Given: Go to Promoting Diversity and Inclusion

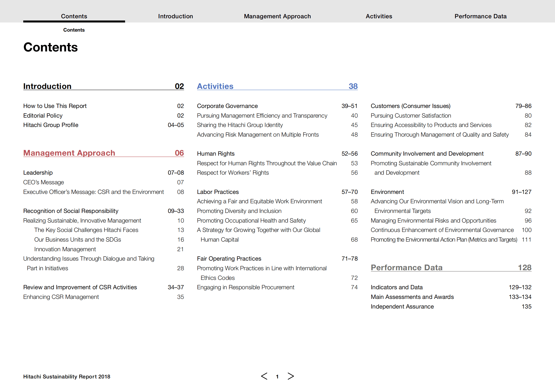Looking at the screenshot, I should [239, 211].
